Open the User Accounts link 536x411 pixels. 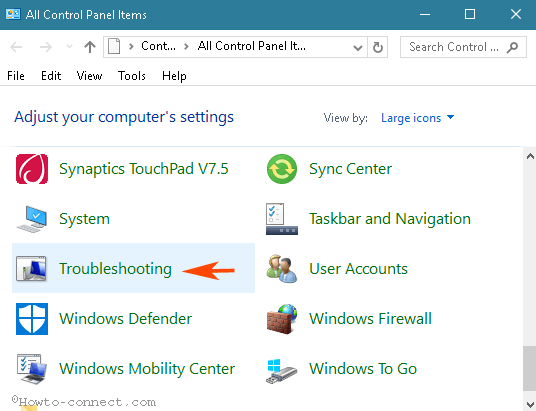pos(358,269)
